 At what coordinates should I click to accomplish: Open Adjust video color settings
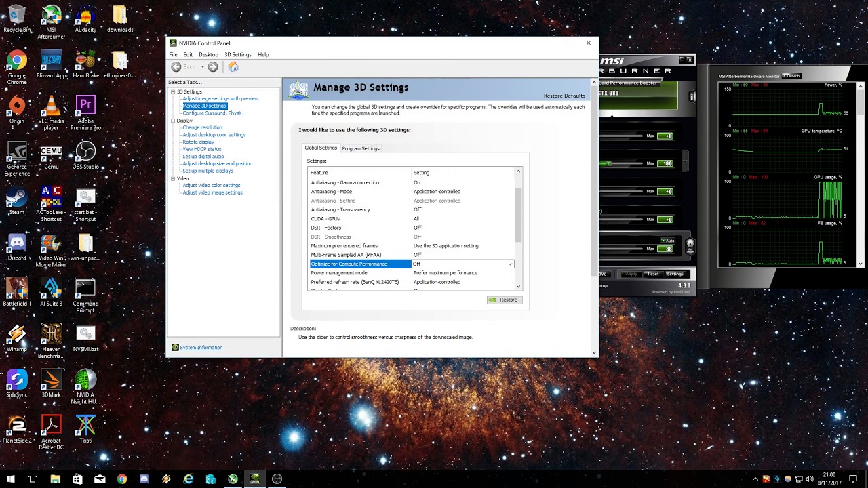coord(212,185)
